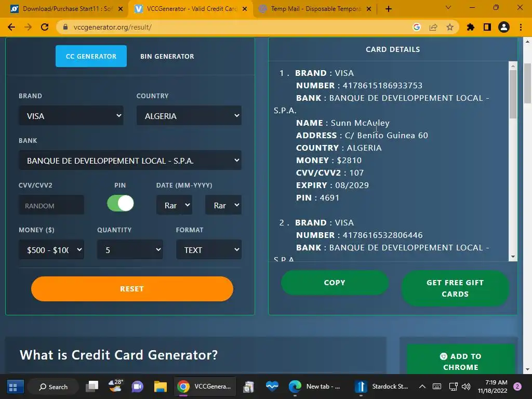Screen dimensions: 532x399
Task: Click the What is Credit Card Generator heading
Action: [x=119, y=355]
